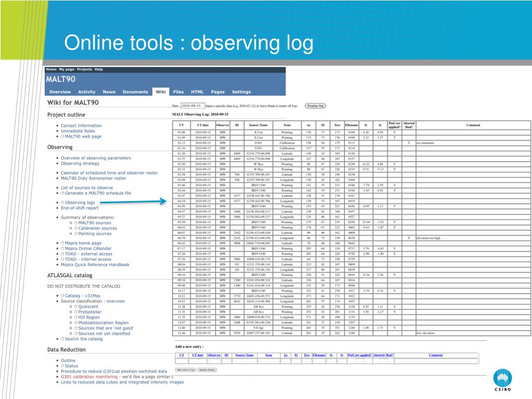
Task: Click the Date input field
Action: point(193,106)
